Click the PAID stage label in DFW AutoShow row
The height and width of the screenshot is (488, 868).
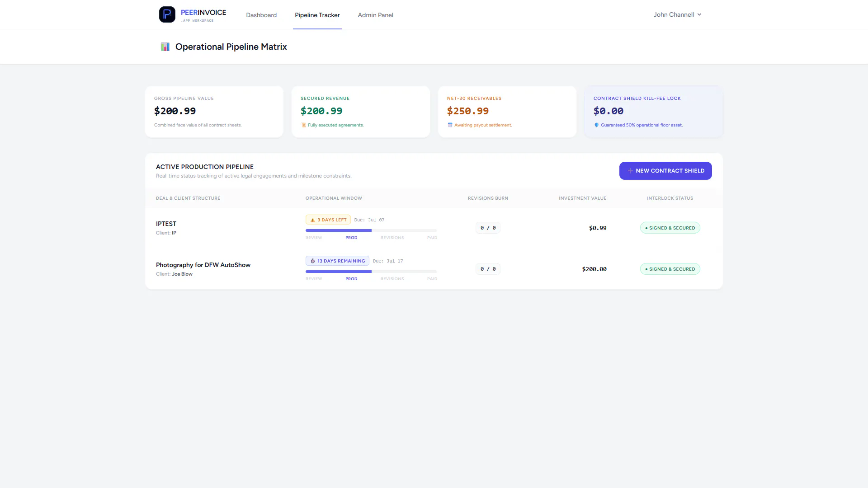click(x=432, y=279)
